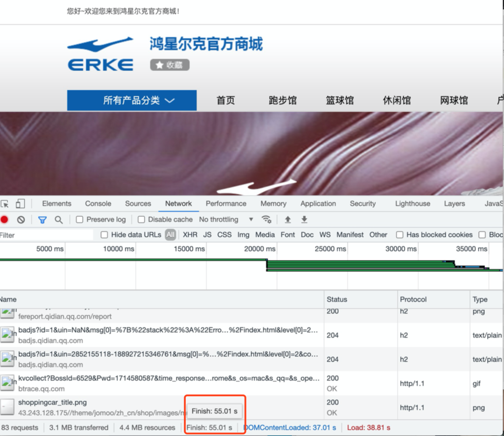This screenshot has width=504, height=436.
Task: Filter requests by JS
Action: (x=207, y=235)
